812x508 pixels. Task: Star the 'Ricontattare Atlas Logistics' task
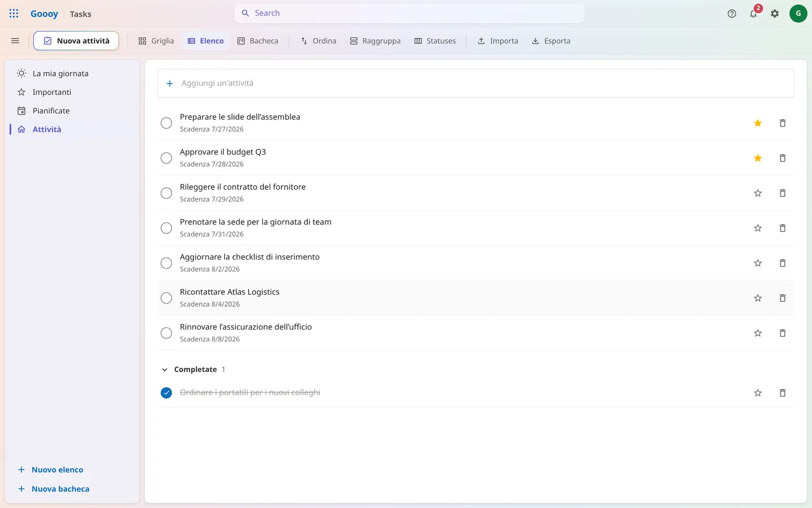(758, 298)
